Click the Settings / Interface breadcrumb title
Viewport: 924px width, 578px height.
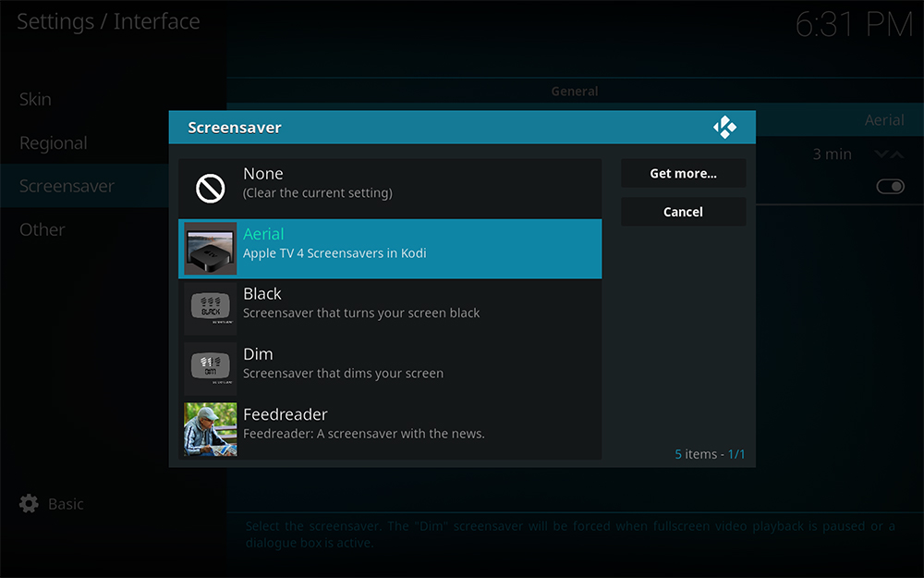pos(108,22)
